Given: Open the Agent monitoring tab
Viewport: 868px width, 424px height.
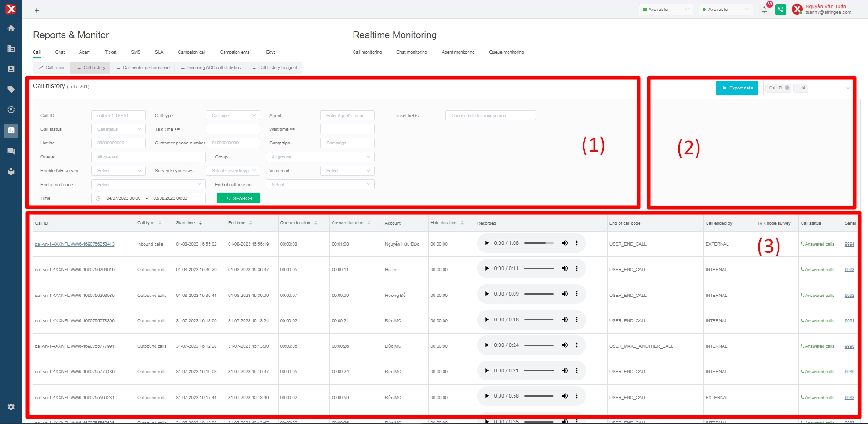Looking at the screenshot, I should tap(458, 52).
